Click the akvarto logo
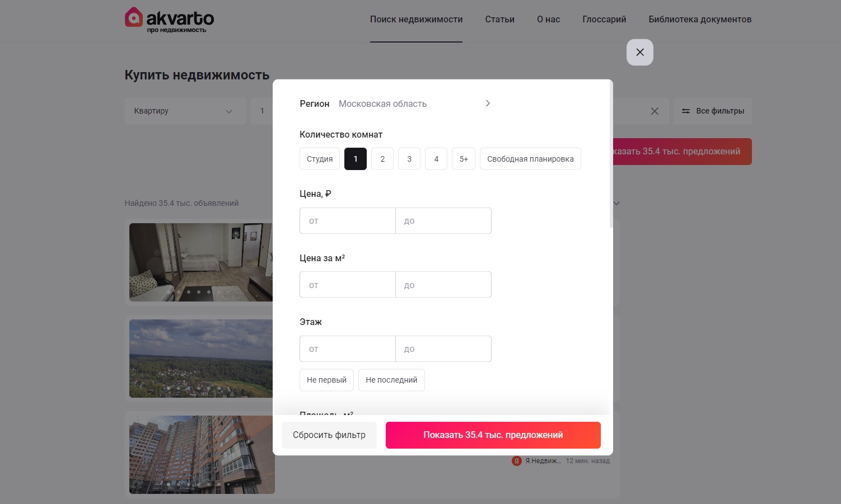Image resolution: width=841 pixels, height=504 pixels. pyautogui.click(x=169, y=20)
